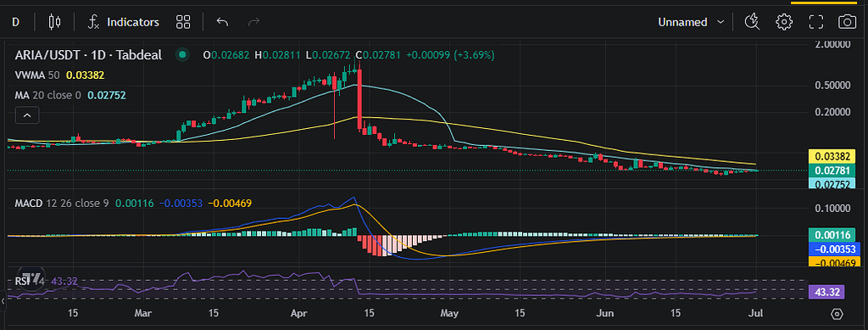The height and width of the screenshot is (330, 868).
Task: Open the candlestick chart type selector
Action: click(54, 22)
